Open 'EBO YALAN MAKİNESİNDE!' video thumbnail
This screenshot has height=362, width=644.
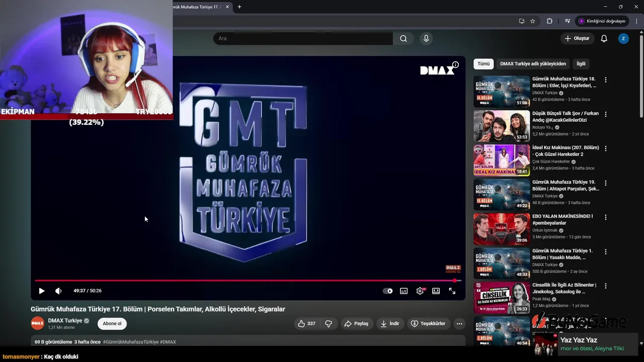pyautogui.click(x=502, y=229)
